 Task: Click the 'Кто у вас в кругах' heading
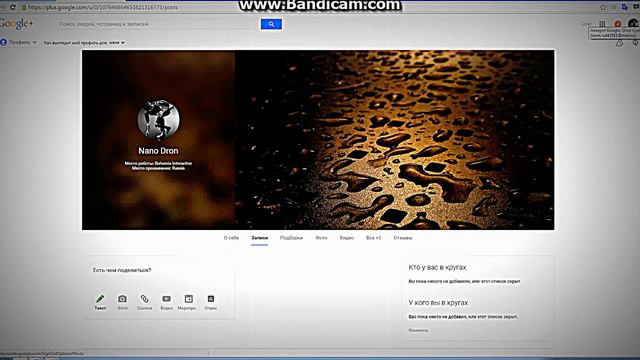[437, 267]
